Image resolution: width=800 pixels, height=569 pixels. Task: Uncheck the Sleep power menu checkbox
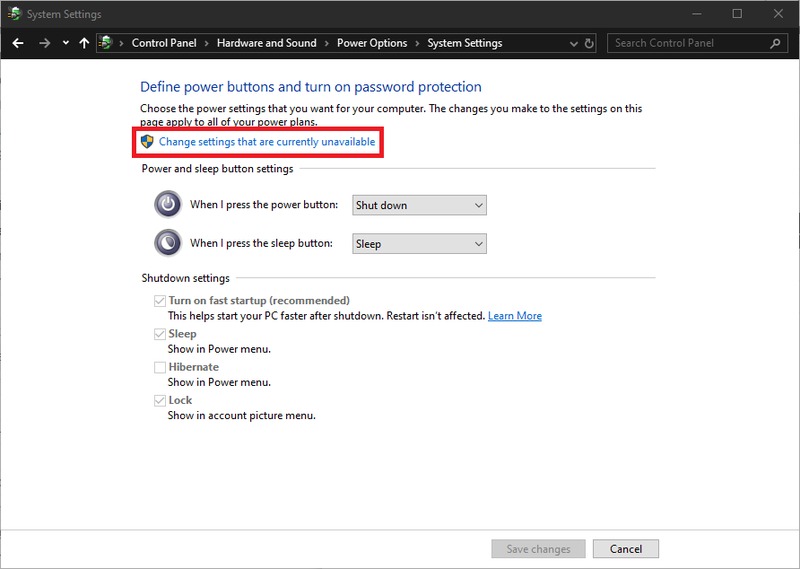pyautogui.click(x=160, y=334)
